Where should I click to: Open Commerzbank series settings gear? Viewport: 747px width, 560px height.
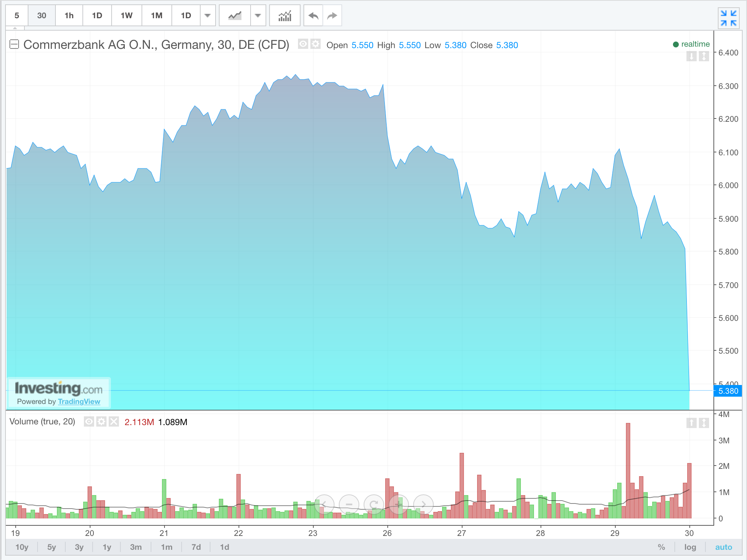(316, 44)
